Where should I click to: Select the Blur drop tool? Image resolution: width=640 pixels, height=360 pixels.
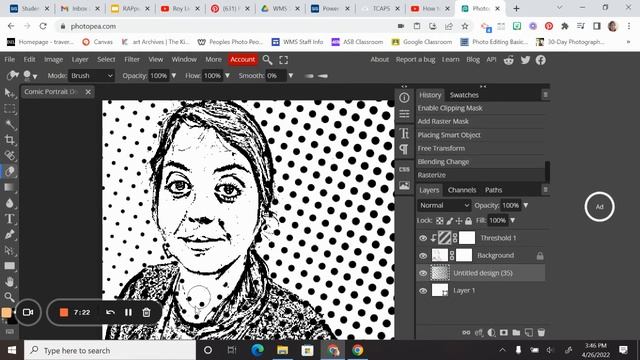coord(9,203)
